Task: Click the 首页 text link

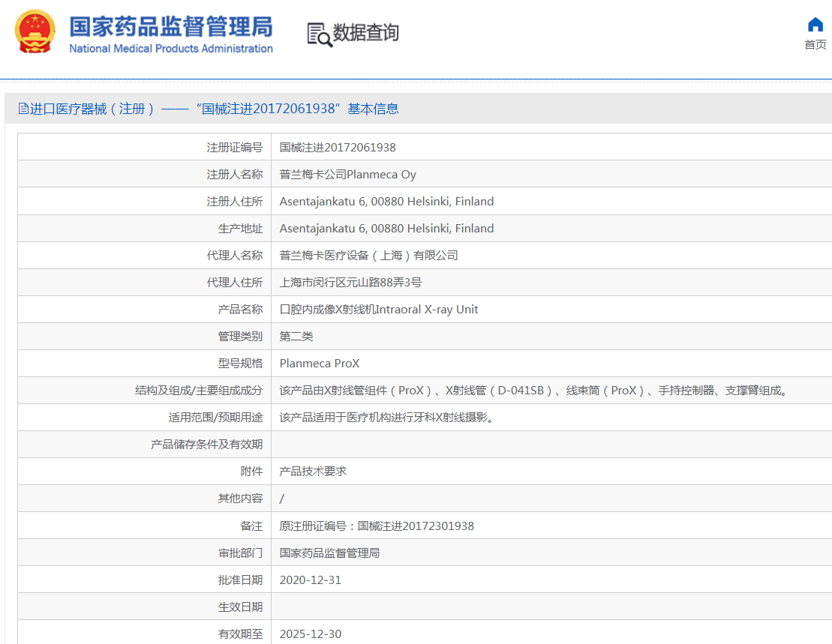Action: tap(815, 44)
